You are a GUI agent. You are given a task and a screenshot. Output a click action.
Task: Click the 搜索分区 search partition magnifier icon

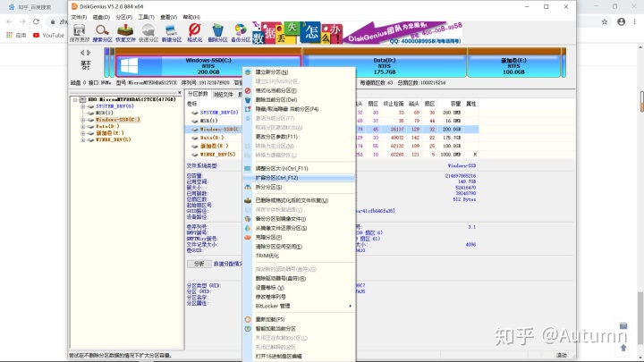102,33
